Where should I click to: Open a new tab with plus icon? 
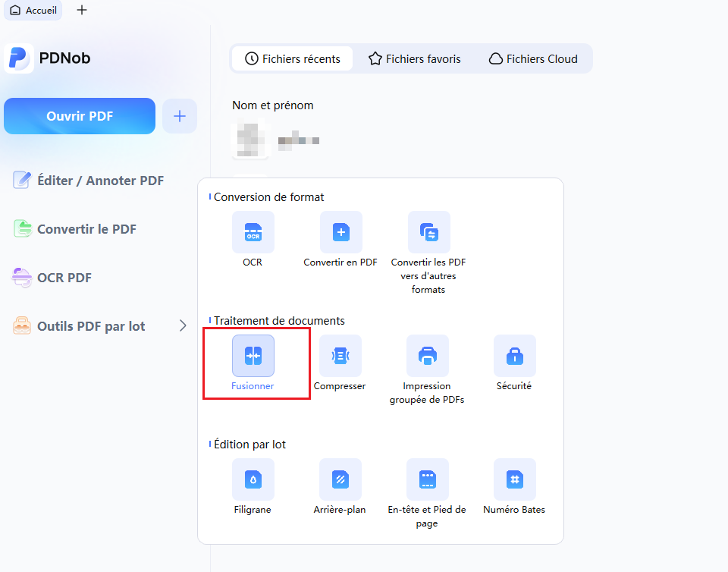point(82,10)
